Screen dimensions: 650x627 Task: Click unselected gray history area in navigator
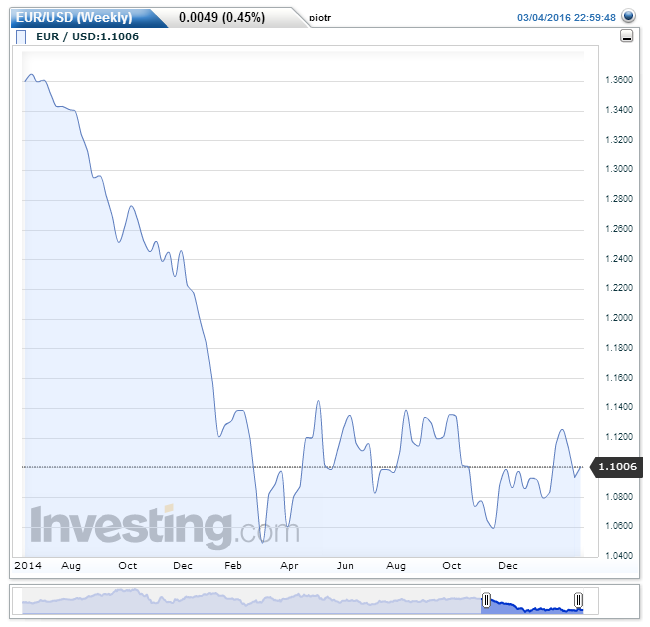click(x=249, y=601)
